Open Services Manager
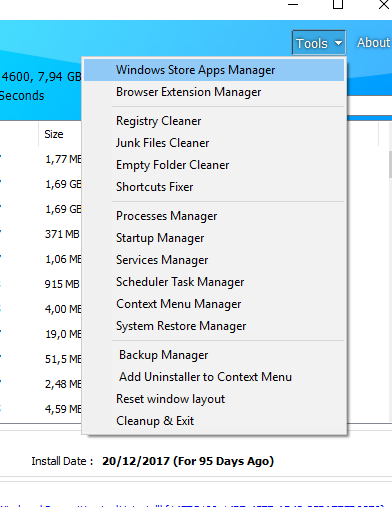392x507 pixels. tap(214, 260)
